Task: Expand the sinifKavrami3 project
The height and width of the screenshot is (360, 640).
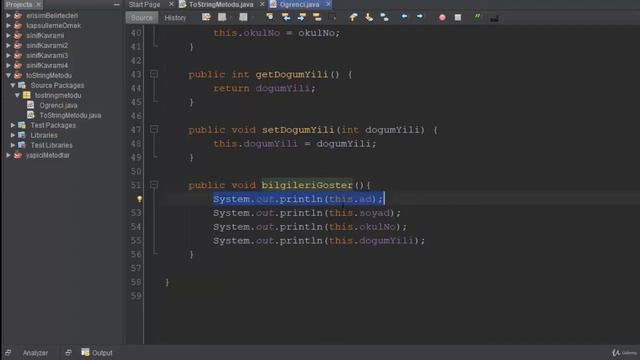Action: coord(8,56)
